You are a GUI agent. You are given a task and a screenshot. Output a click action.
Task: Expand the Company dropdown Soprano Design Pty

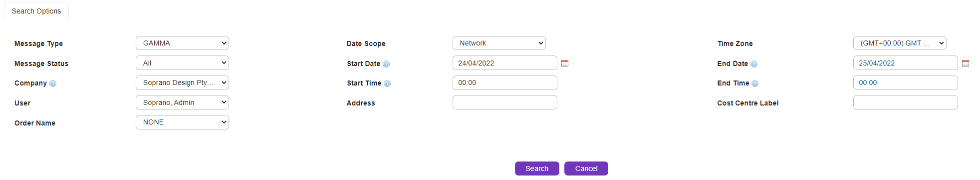point(182,82)
